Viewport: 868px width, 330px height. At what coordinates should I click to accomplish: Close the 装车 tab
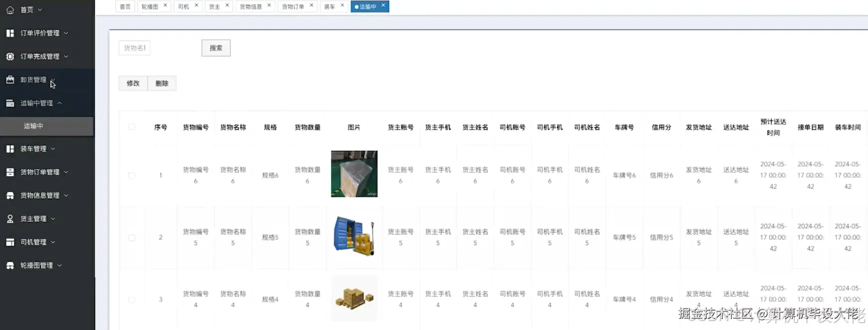tap(342, 5)
